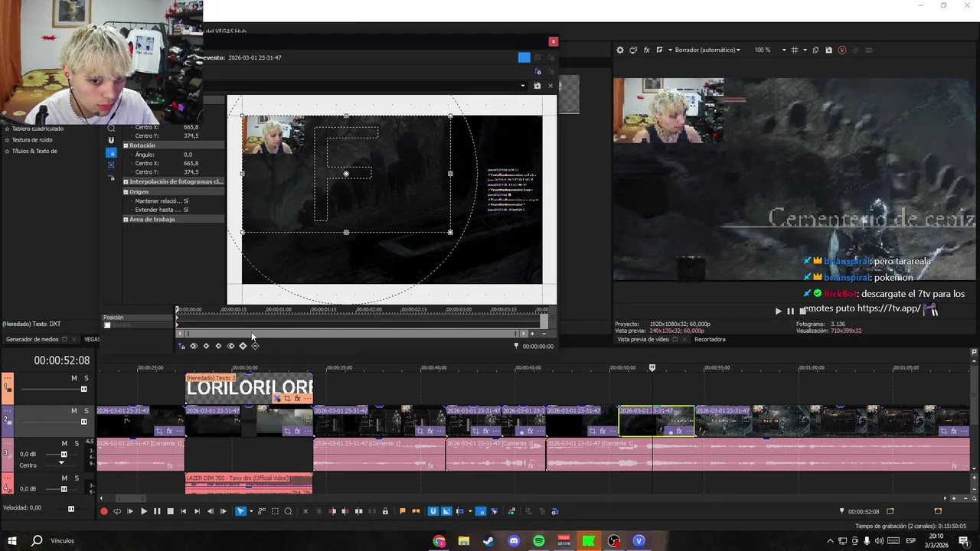Collapse the Rotación property group

click(126, 145)
